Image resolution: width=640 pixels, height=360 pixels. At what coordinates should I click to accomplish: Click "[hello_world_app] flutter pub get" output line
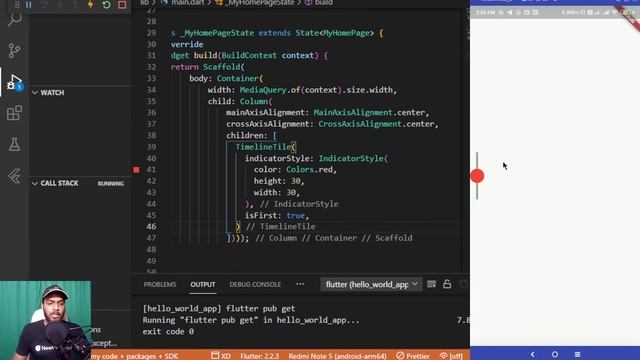pos(219,309)
